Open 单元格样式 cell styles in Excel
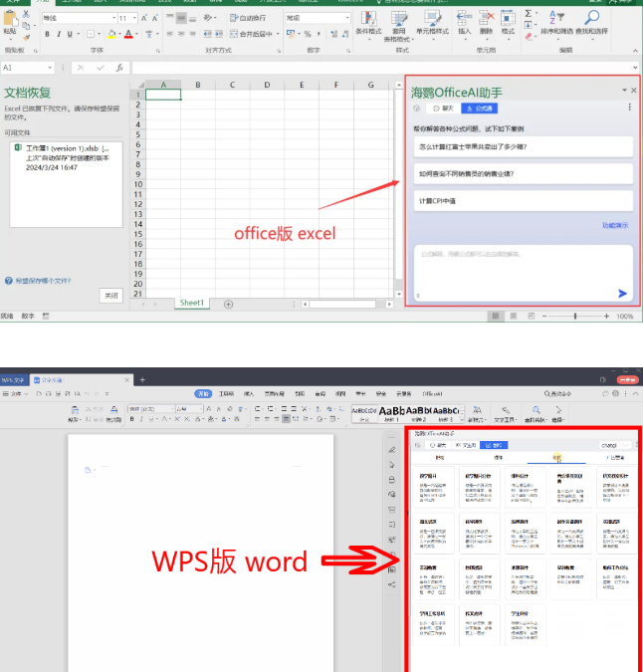 (433, 25)
